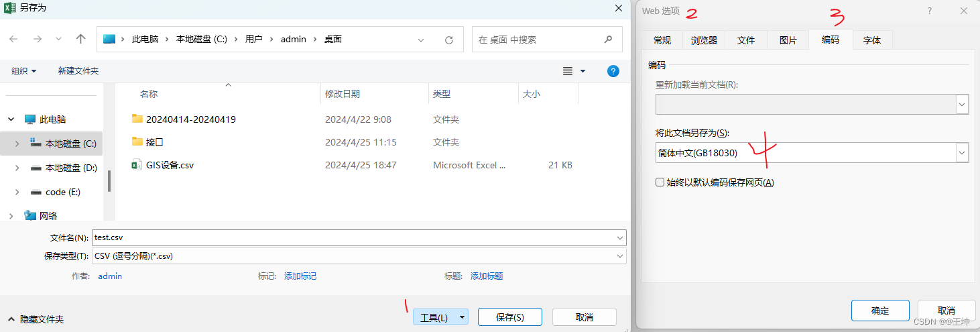Switch to 图片 tab in Web 选项
This screenshot has width=980, height=332.
coord(788,40)
